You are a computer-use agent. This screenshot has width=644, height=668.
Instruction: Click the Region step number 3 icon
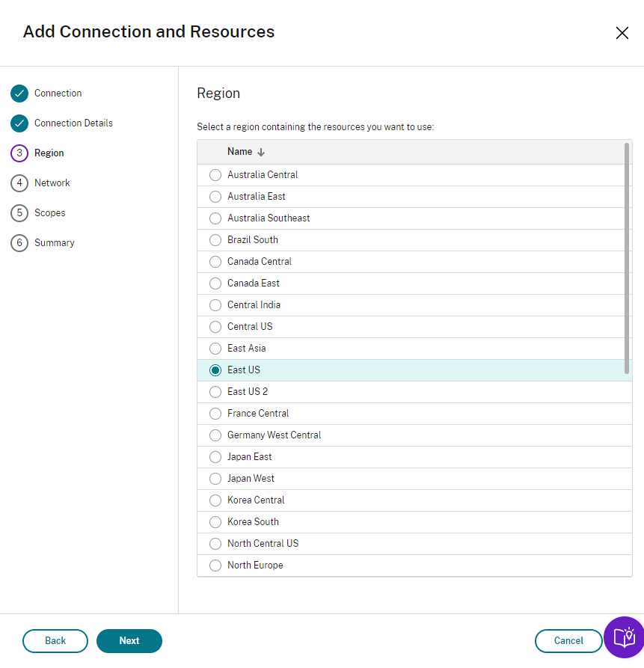[x=19, y=153]
